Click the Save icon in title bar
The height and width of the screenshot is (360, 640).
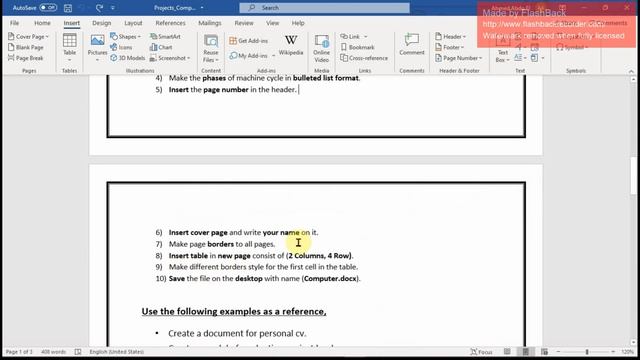[68, 8]
